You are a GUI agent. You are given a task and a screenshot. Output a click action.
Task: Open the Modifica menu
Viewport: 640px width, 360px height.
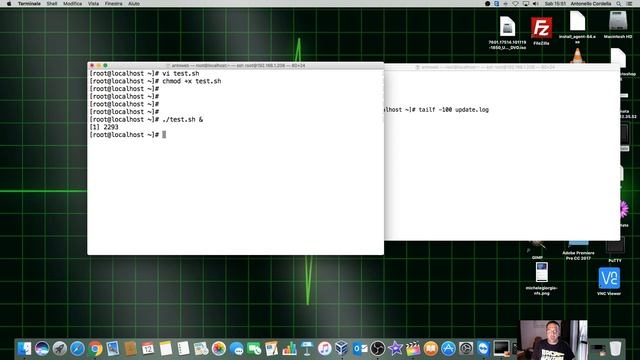coord(72,3)
